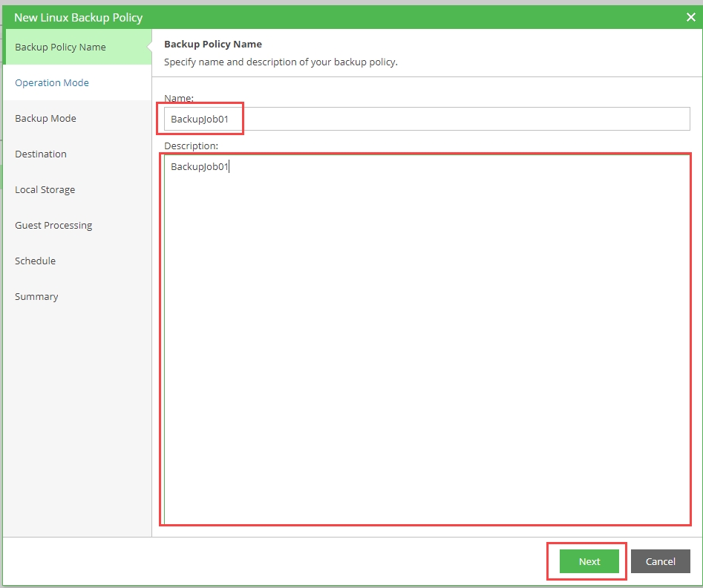Switch to the Destination step
Image resolution: width=703 pixels, height=588 pixels.
(41, 154)
